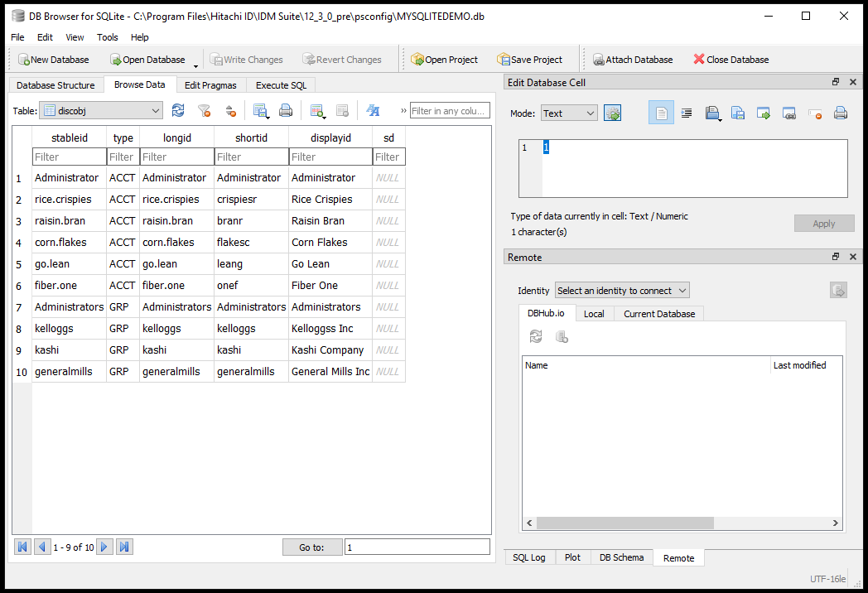Open the Tools menu
This screenshot has width=868, height=593.
pos(108,37)
